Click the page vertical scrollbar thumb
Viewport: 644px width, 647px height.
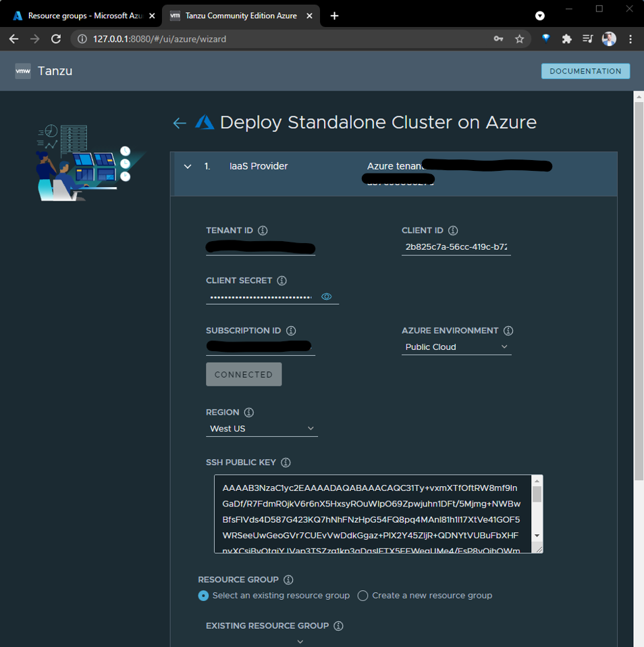[639, 291]
